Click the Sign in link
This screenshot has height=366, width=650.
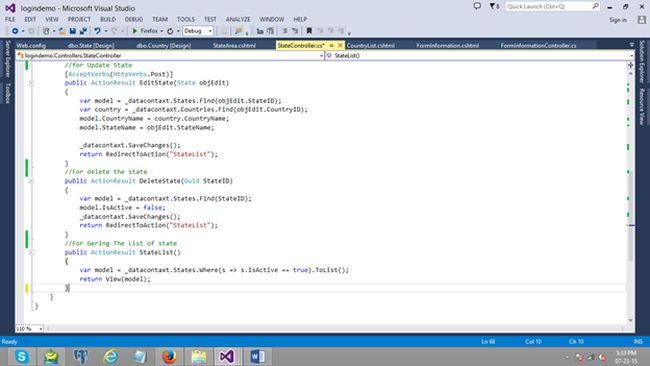[x=618, y=20]
